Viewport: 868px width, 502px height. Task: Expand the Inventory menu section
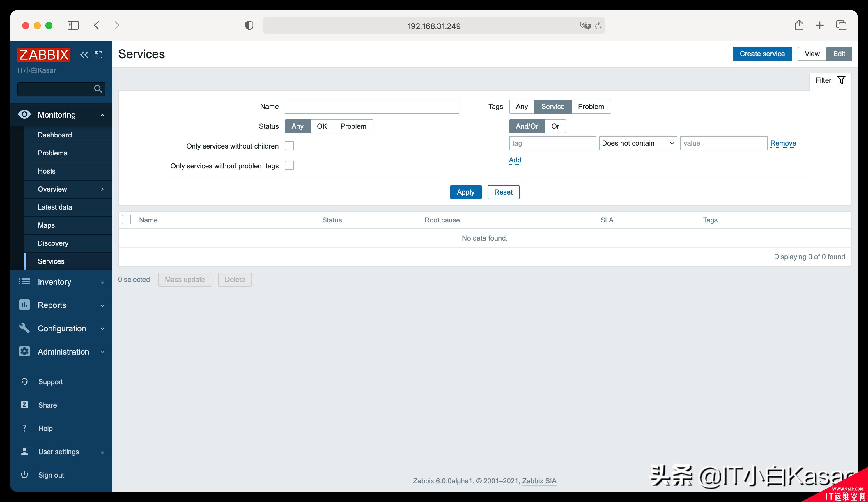point(102,282)
